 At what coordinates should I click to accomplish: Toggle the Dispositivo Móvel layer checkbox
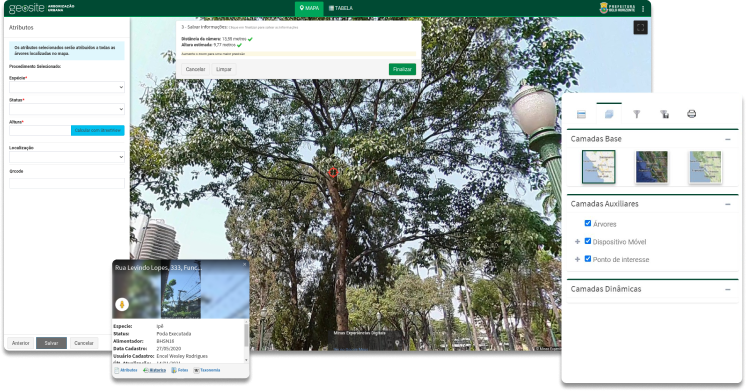pos(588,241)
